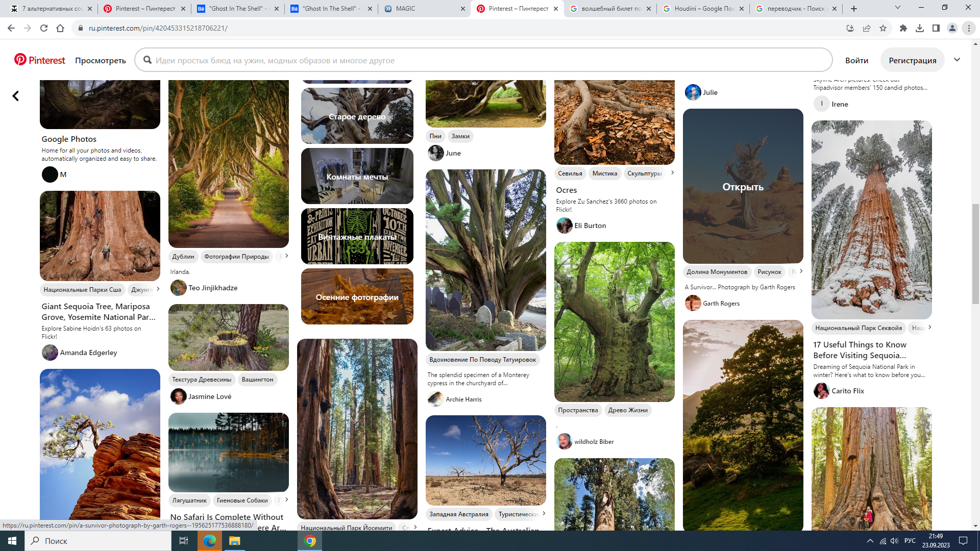The width and height of the screenshot is (980, 551).
Task: Expand dropdown chevron next to Регистрация
Action: click(x=957, y=60)
